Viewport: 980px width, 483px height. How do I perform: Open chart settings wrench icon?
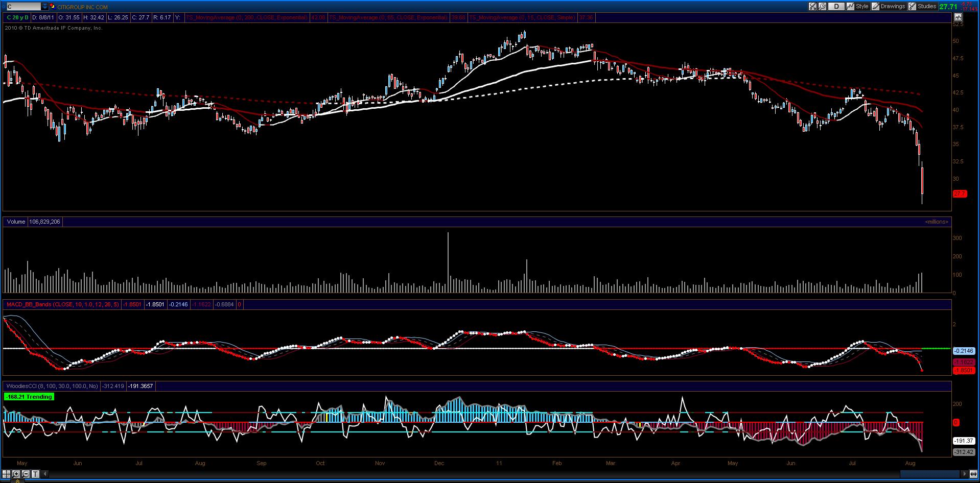tap(822, 7)
